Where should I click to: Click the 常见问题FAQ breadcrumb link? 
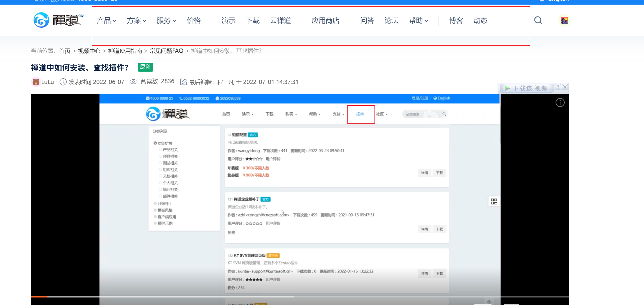click(166, 51)
